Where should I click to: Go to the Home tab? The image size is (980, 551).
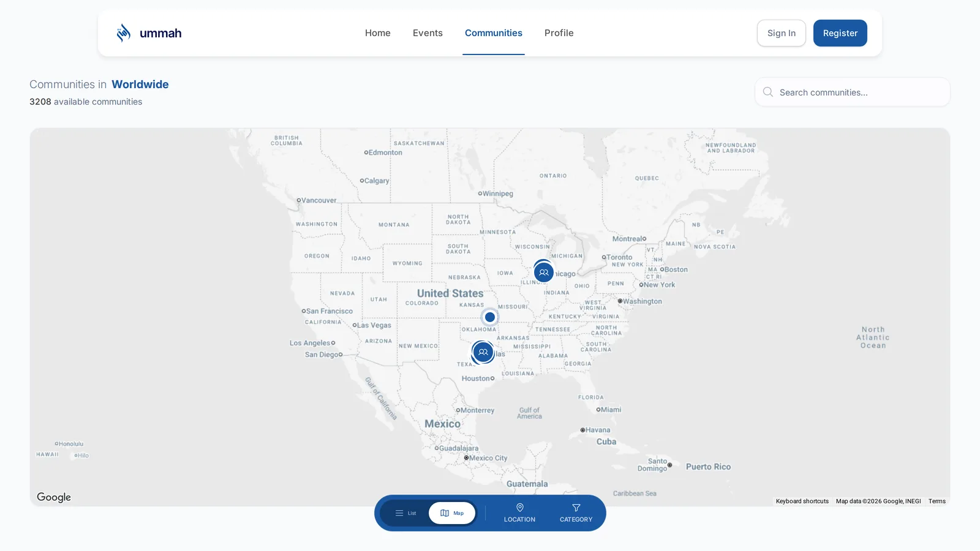[378, 33]
